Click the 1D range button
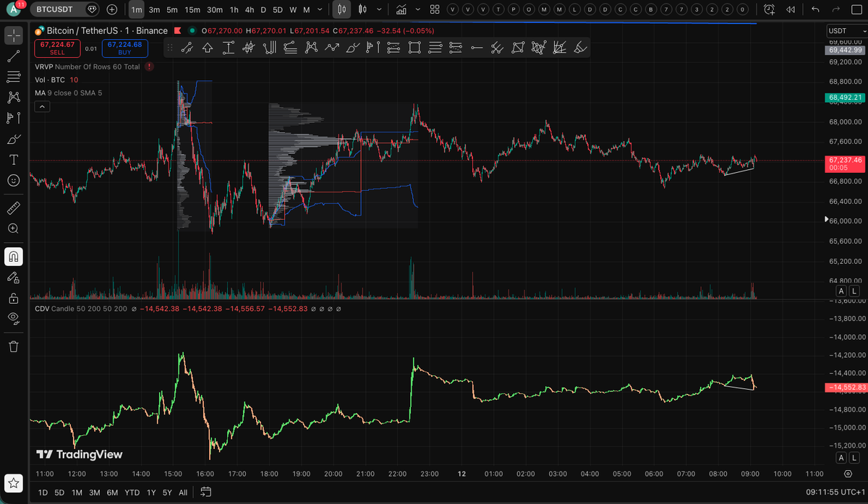The height and width of the screenshot is (504, 868). [43, 492]
